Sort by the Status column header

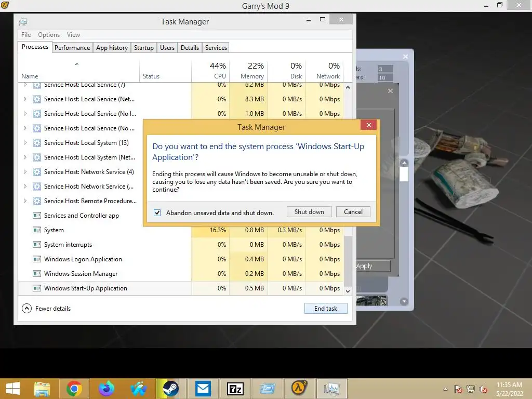165,71
